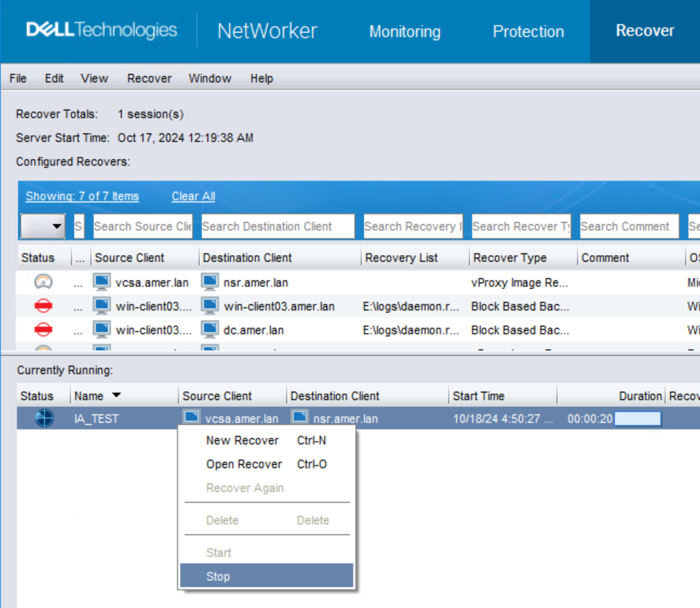Click the Clear All link
The width and height of the screenshot is (700, 608).
pyautogui.click(x=193, y=196)
